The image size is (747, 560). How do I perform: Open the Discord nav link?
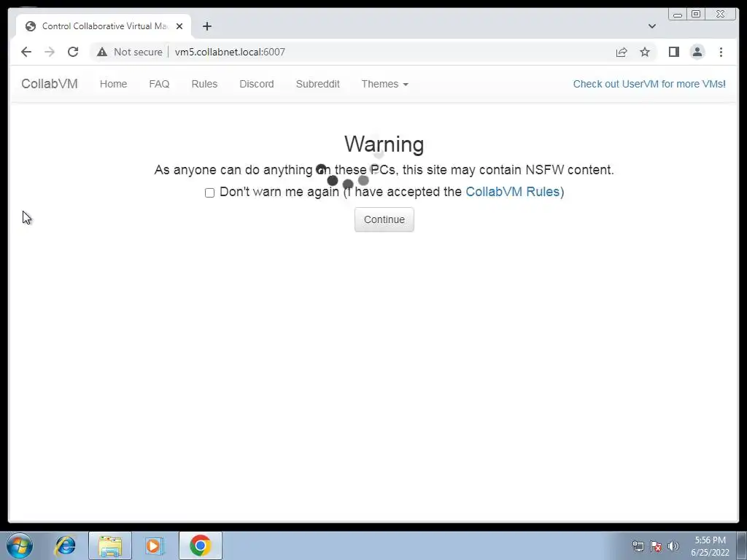pyautogui.click(x=256, y=84)
